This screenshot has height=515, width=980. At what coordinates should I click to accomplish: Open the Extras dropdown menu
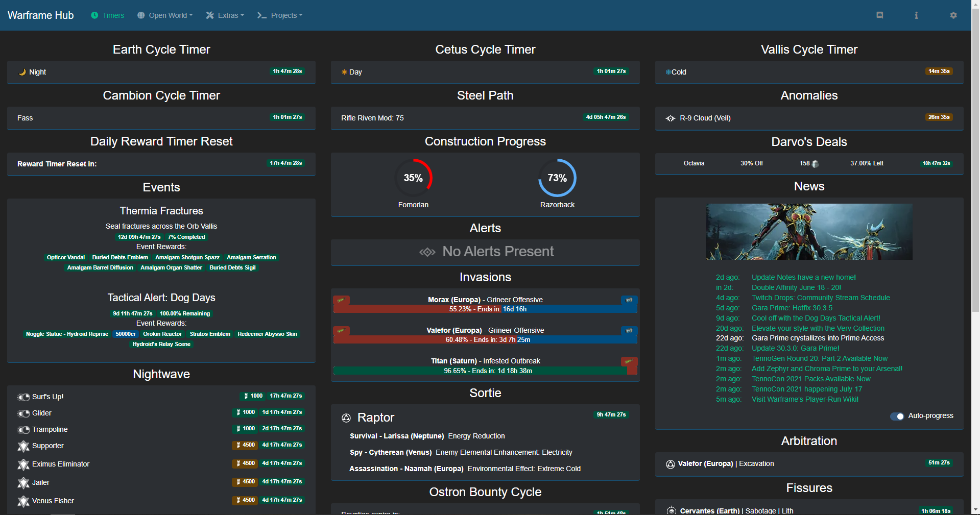coord(225,15)
